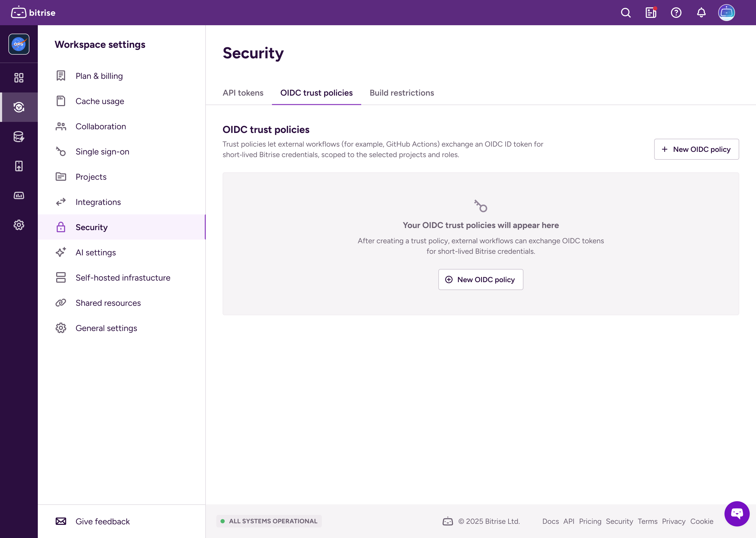Screen dimensions: 756x538
Task: Open the Pricing link in the footer
Action: coord(590,521)
